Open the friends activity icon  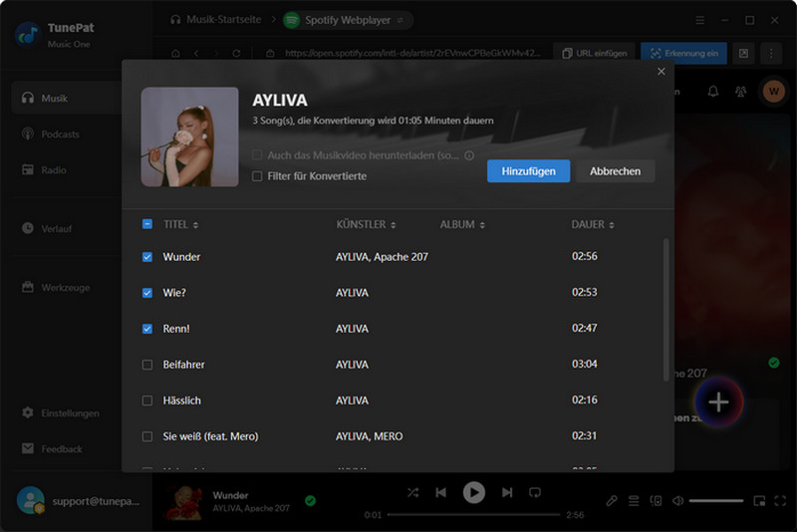(741, 92)
